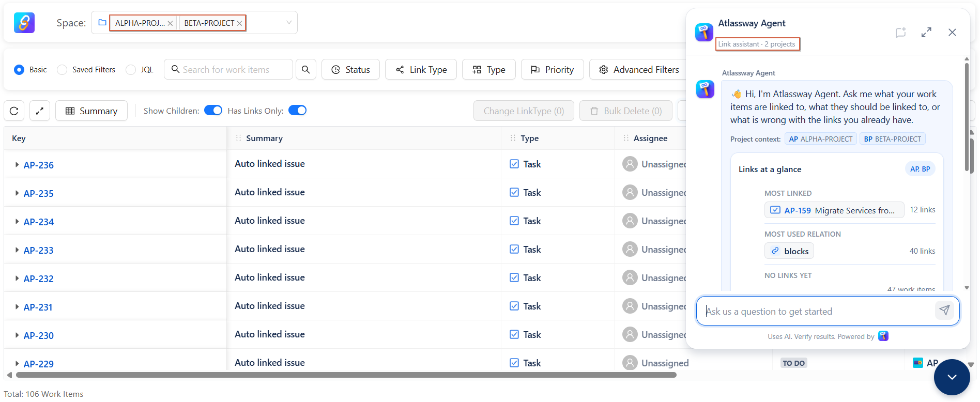This screenshot has height=402, width=980.
Task: Sort by the Key column header
Action: coord(19,138)
